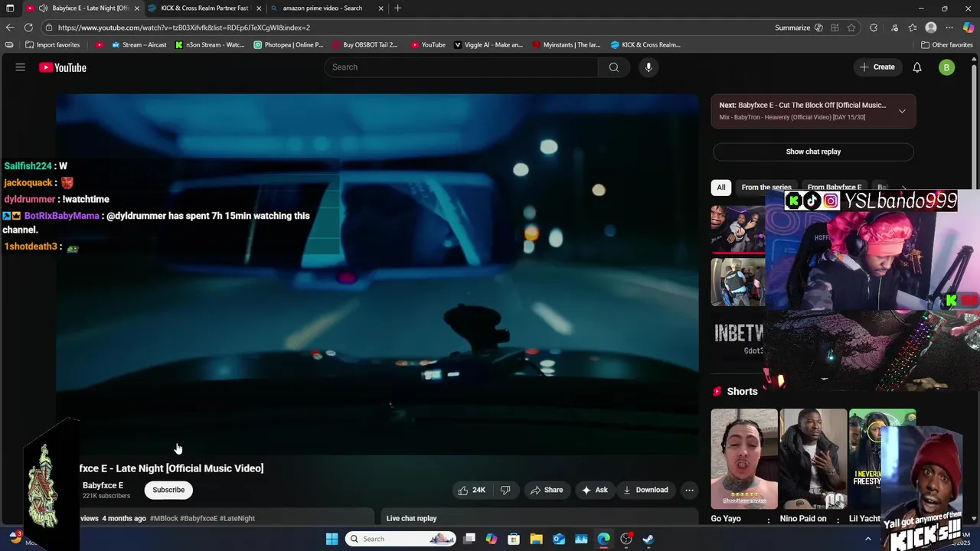Close the amazon prime video tab
This screenshot has height=551, width=980.
(381, 8)
